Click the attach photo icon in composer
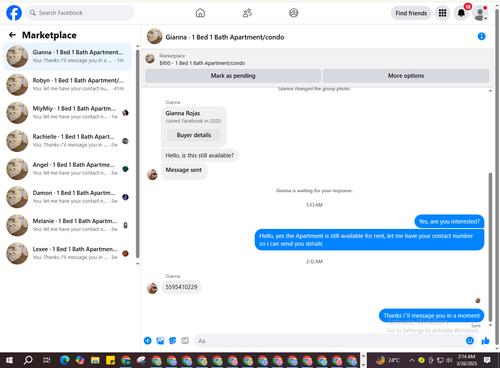The image size is (500, 368). [x=160, y=341]
